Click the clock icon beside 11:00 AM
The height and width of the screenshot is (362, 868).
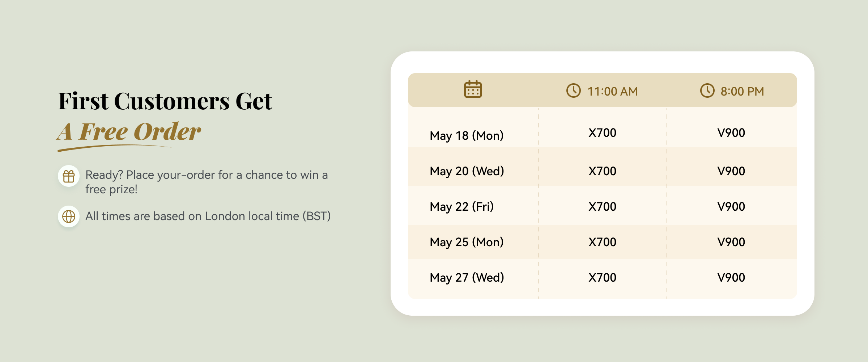[573, 90]
